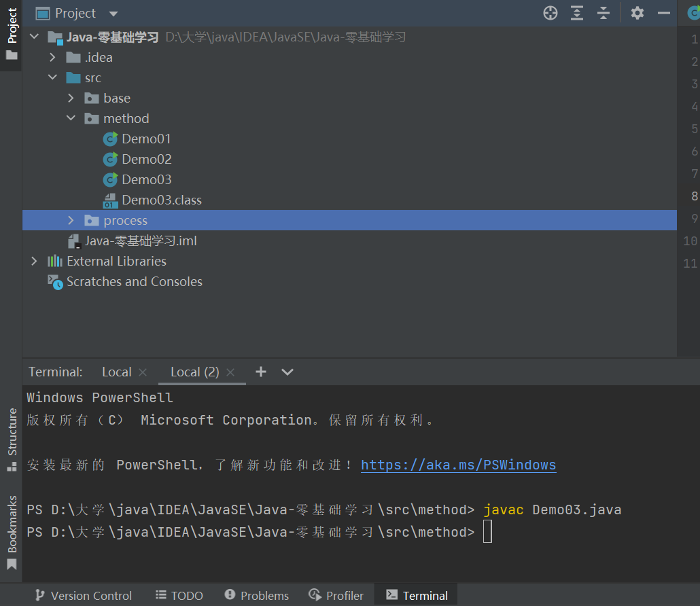
Task: Click the base package folder icon
Action: [x=92, y=99]
